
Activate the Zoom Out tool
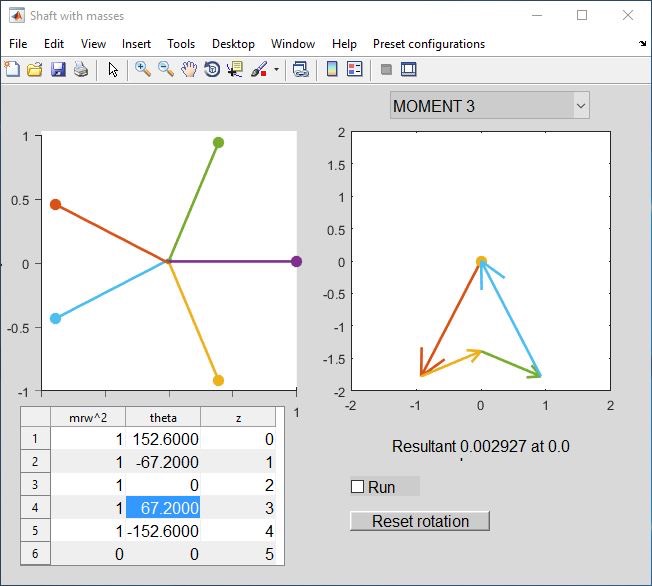pyautogui.click(x=166, y=69)
